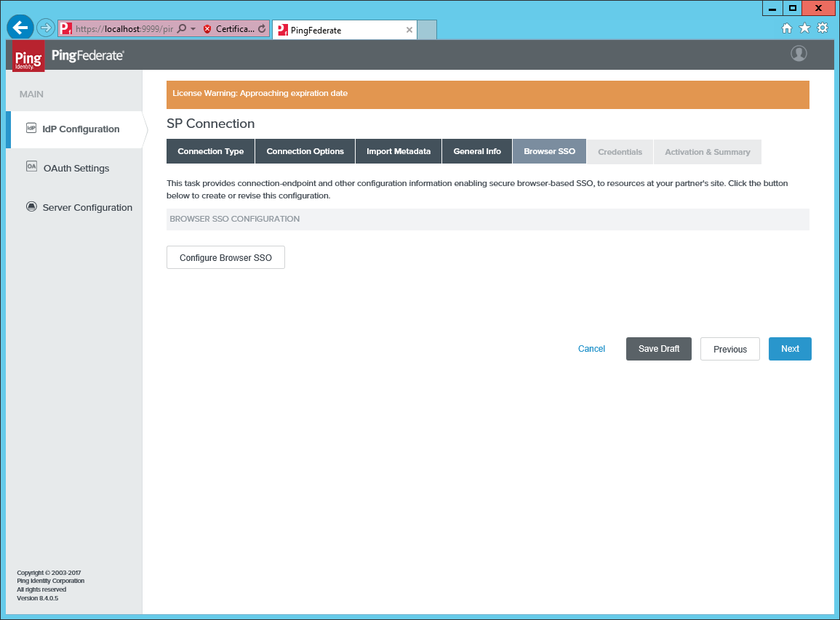Image resolution: width=840 pixels, height=620 pixels.
Task: Click the certificate error shield icon
Action: point(207,29)
